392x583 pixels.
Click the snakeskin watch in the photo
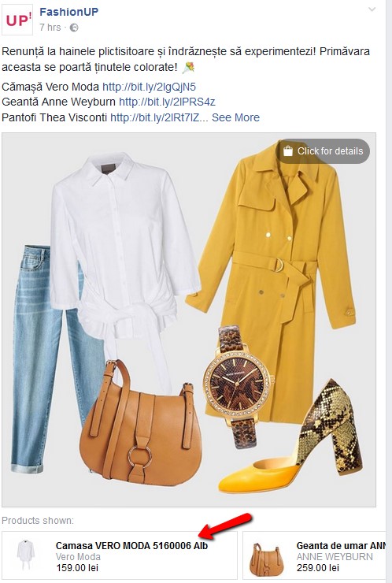coord(239,384)
